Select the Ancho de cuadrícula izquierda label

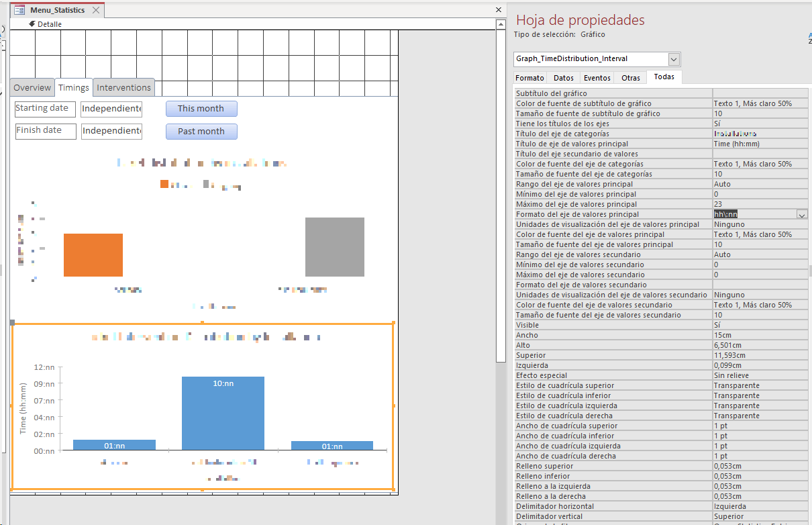(x=613, y=446)
